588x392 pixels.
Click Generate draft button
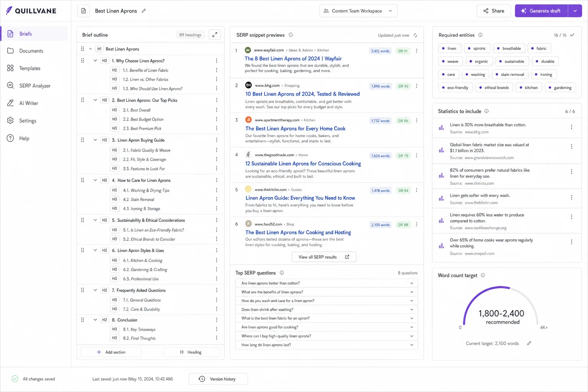[541, 11]
